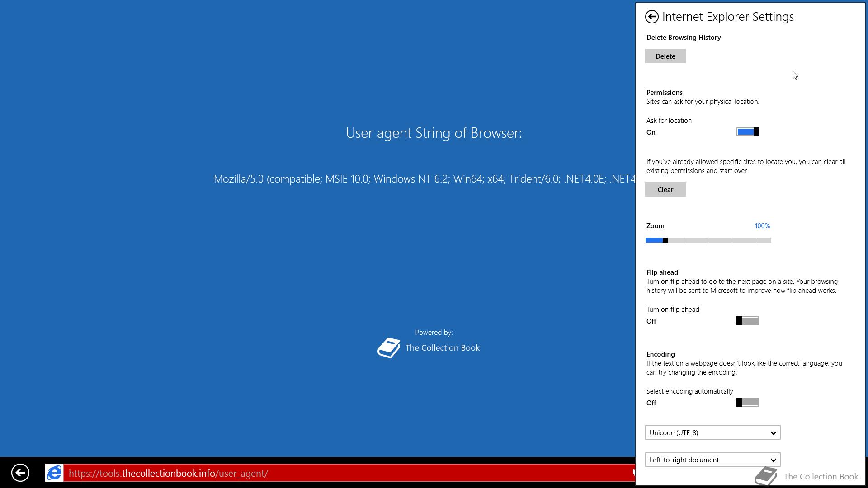This screenshot has width=868, height=488.
Task: Click the Permissions heading
Action: [664, 92]
